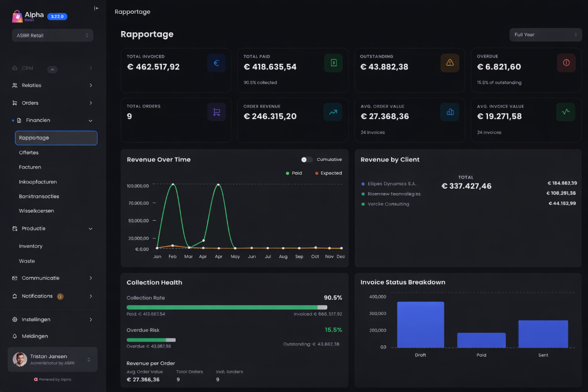The height and width of the screenshot is (392, 588).
Task: Toggle the Expected series in chart legend
Action: coord(328,173)
